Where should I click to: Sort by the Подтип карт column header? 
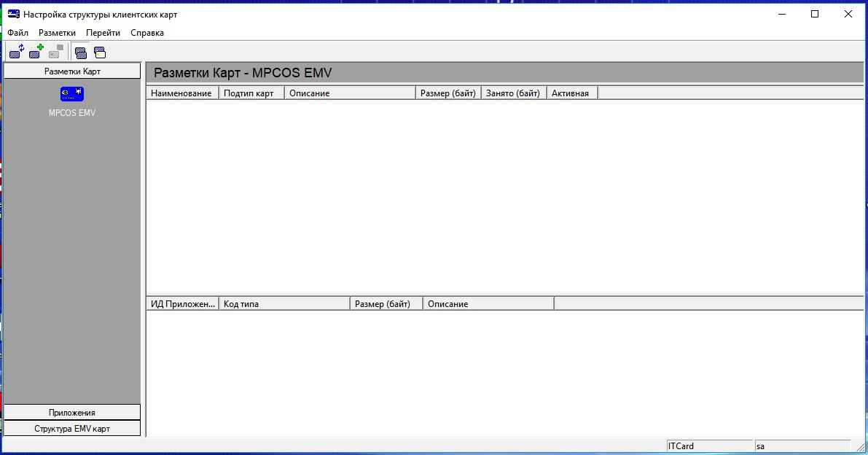coord(251,93)
